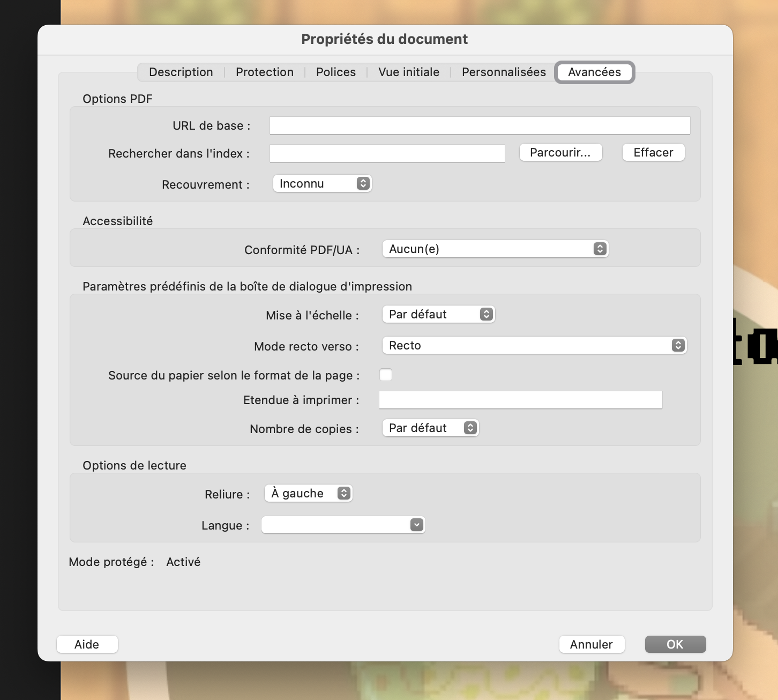778x700 pixels.
Task: Open the Personnalisées tab
Action: pyautogui.click(x=504, y=72)
